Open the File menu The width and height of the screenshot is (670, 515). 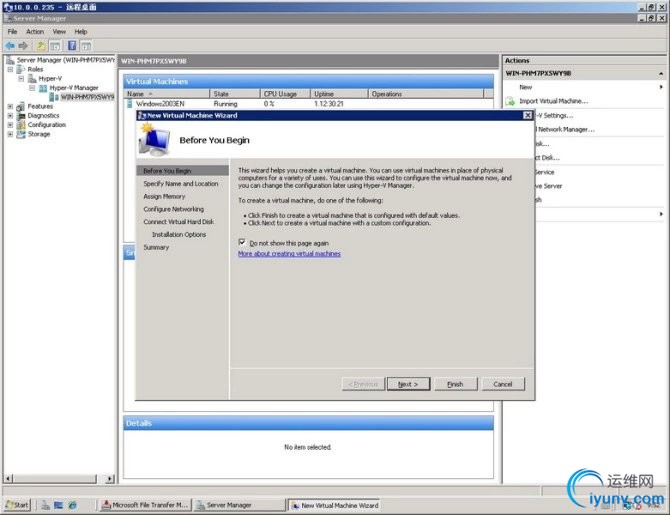[x=12, y=32]
